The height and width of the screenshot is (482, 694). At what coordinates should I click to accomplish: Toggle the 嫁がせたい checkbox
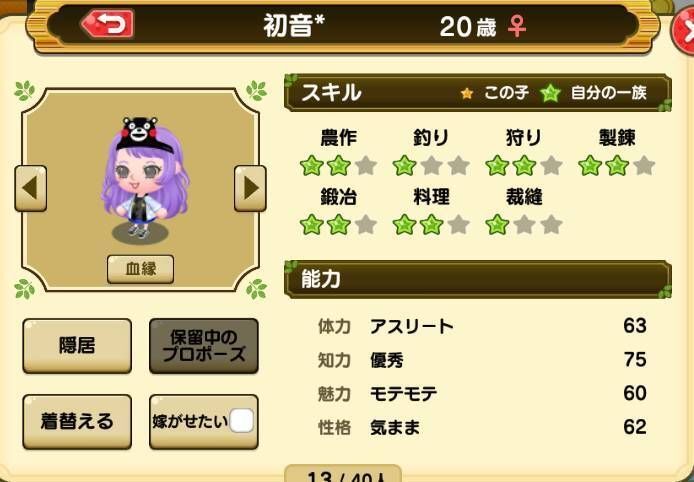pos(241,420)
